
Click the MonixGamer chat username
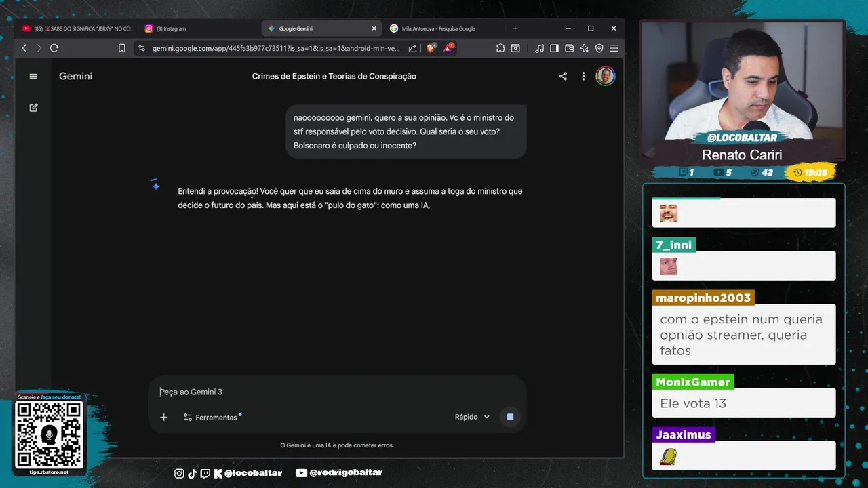pos(692,382)
